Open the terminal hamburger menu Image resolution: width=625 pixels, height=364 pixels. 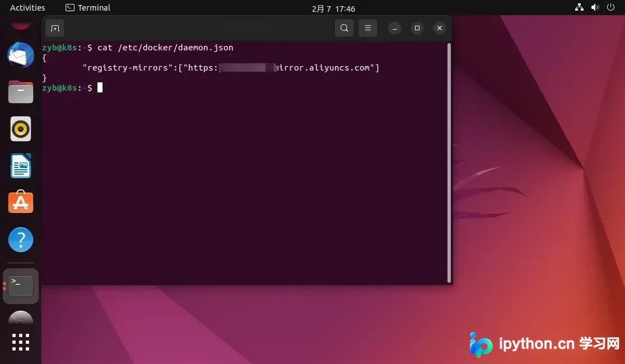tap(367, 28)
